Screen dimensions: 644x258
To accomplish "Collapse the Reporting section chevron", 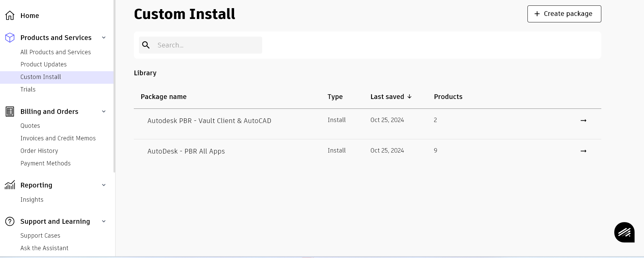I will (x=104, y=185).
